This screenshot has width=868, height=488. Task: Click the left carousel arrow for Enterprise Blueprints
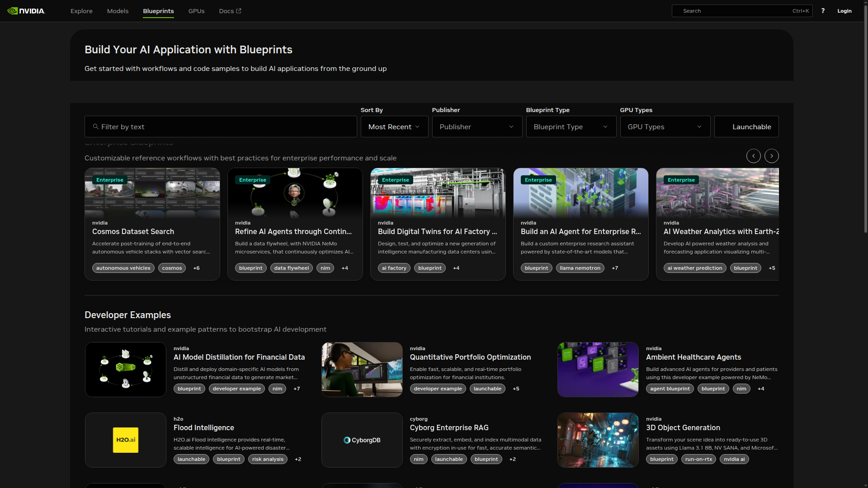click(x=753, y=155)
